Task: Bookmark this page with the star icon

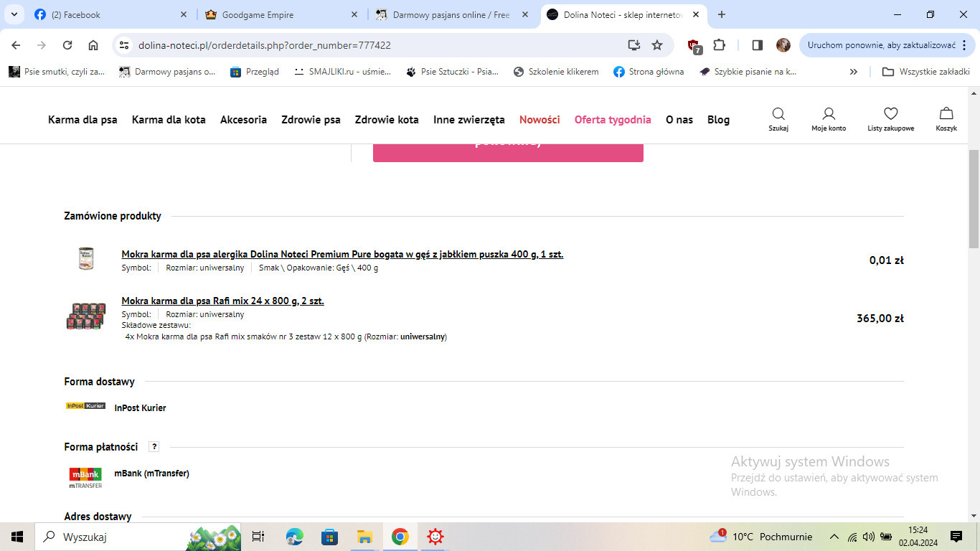Action: tap(656, 45)
